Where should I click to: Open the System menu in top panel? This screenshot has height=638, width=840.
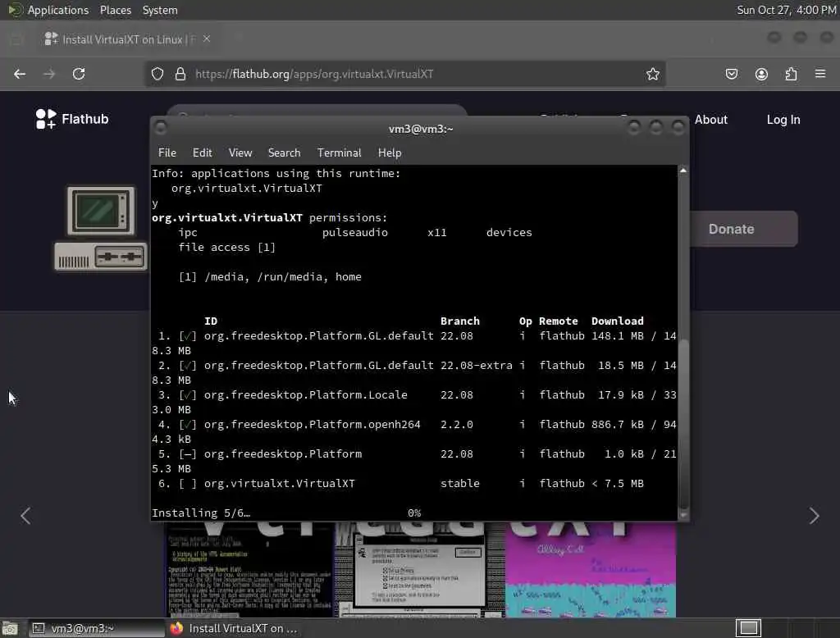(x=160, y=10)
